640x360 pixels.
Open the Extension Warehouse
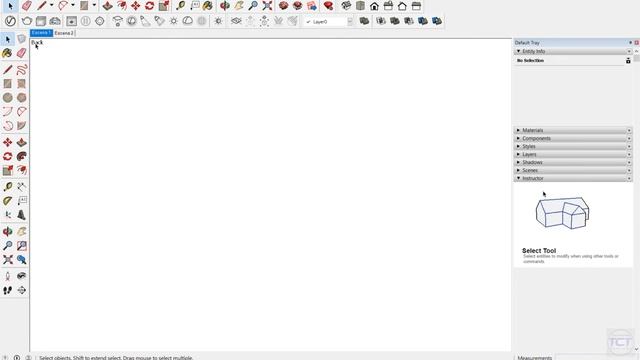[x=298, y=6]
